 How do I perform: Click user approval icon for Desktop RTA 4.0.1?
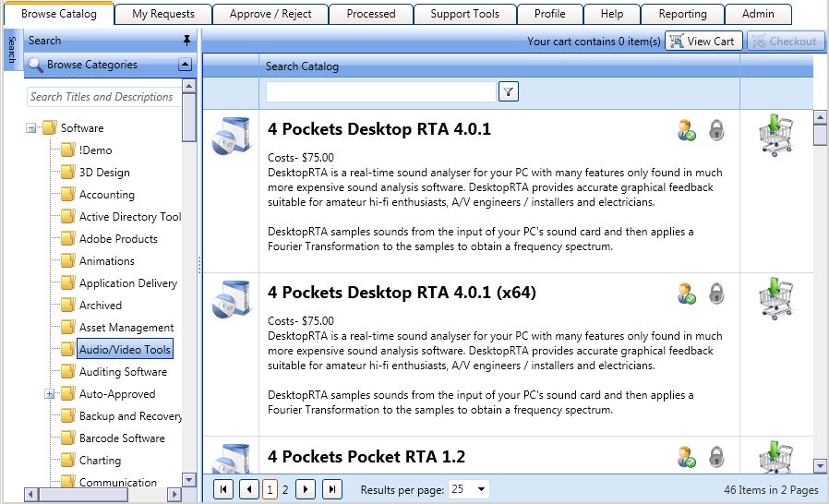pyautogui.click(x=686, y=130)
